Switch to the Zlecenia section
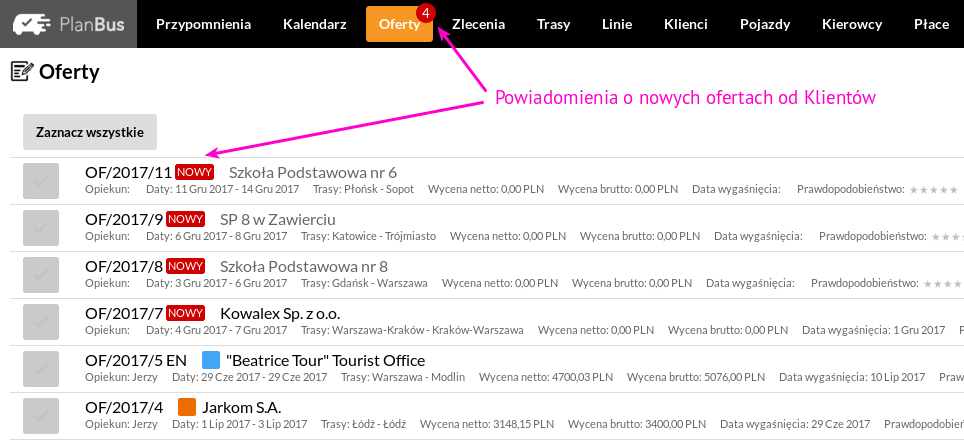964x440 pixels. point(478,25)
